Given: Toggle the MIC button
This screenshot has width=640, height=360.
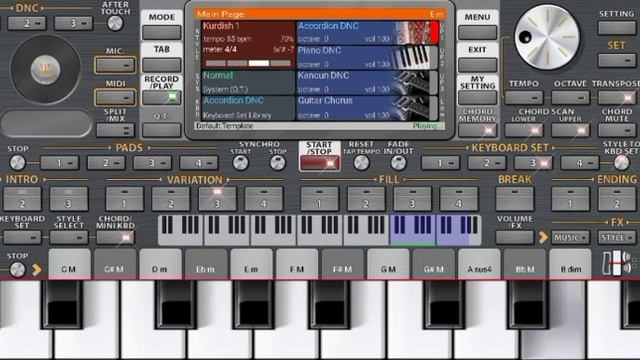Looking at the screenshot, I should pos(115,65).
